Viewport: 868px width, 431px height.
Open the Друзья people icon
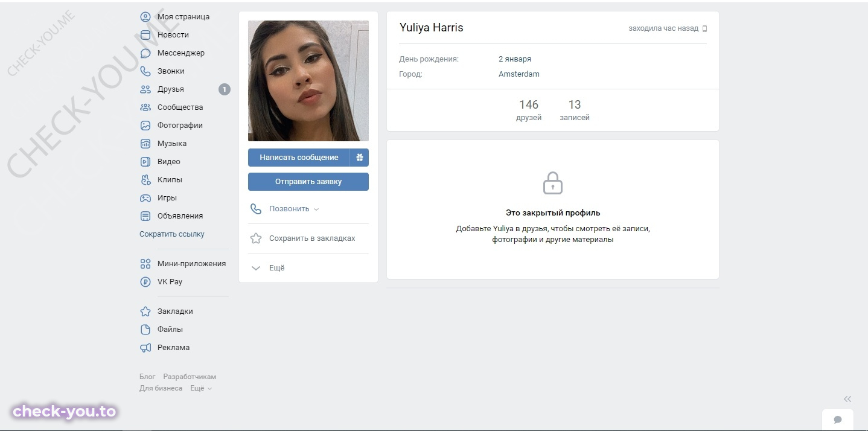coord(145,89)
